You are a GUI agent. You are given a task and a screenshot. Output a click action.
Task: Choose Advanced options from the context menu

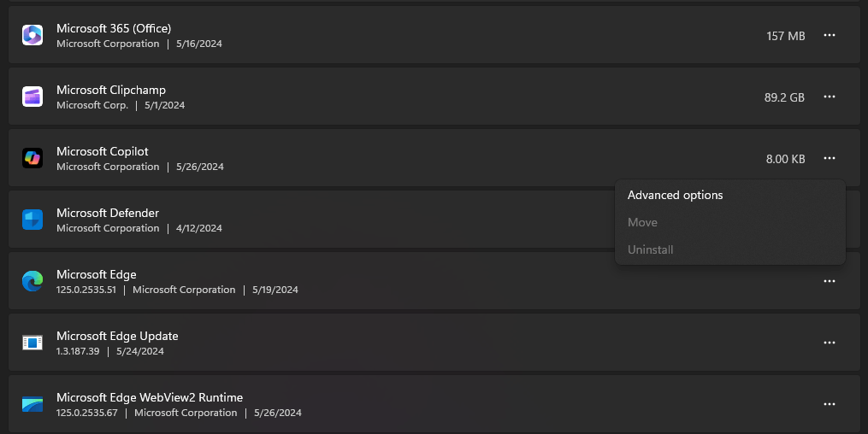[x=675, y=195]
